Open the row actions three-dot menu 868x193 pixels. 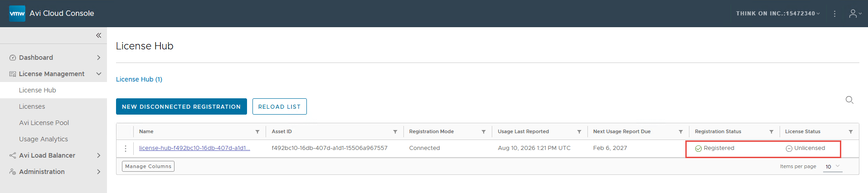tap(126, 148)
